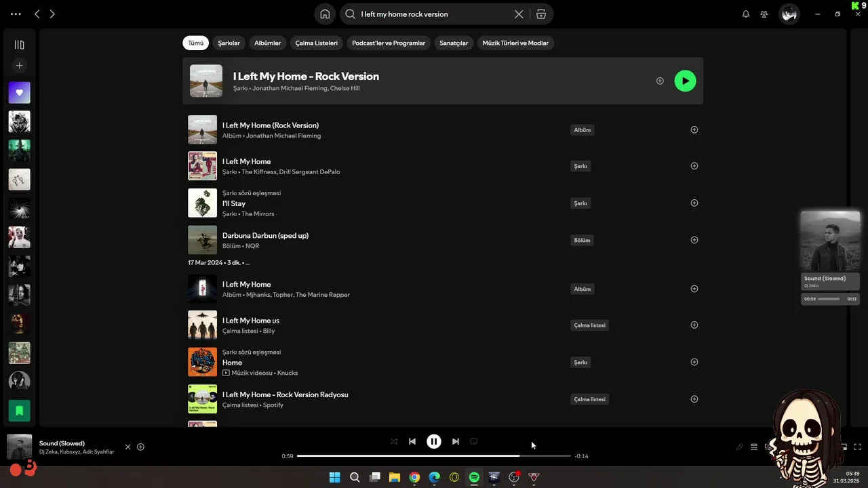Save I Left My Home us playlist

(694, 325)
